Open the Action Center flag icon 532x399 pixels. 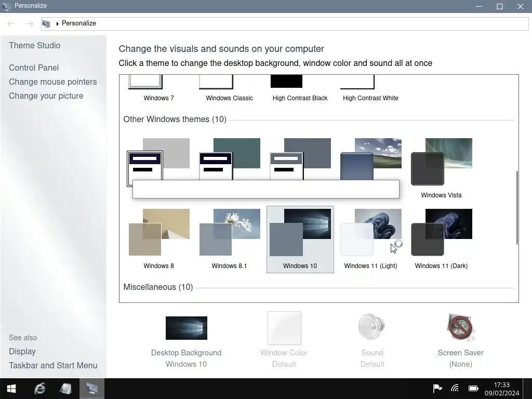437,389
